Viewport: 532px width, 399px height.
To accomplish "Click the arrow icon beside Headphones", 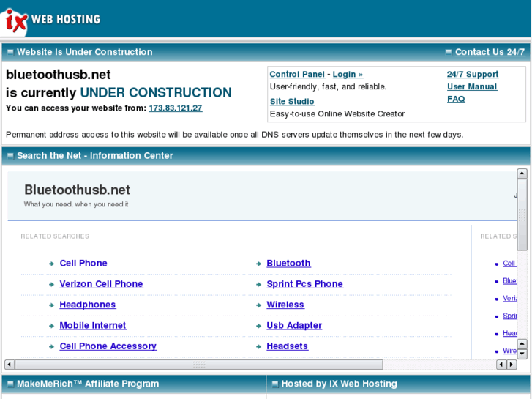I will pos(51,305).
